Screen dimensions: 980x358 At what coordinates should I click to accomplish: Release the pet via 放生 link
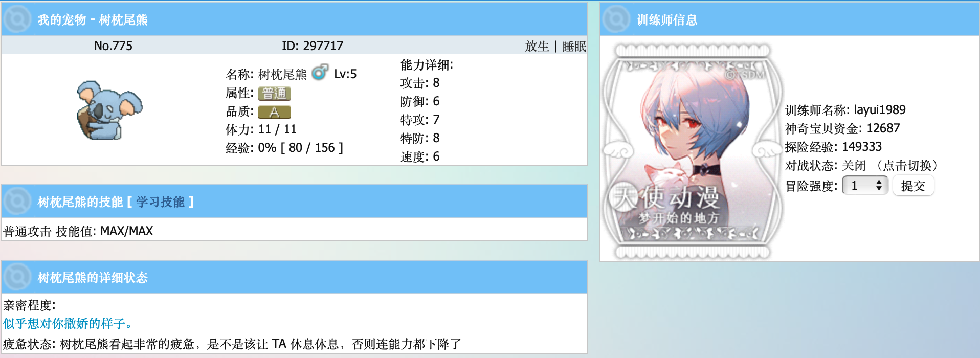[537, 46]
